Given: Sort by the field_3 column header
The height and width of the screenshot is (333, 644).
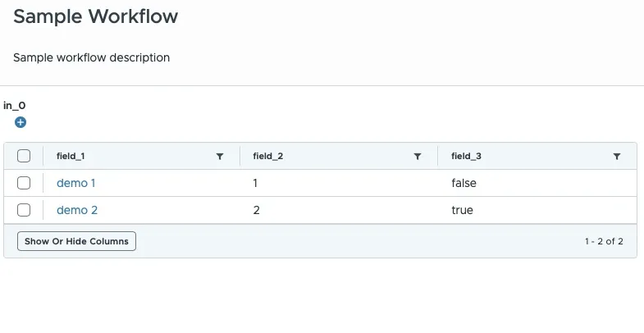Looking at the screenshot, I should (467, 156).
